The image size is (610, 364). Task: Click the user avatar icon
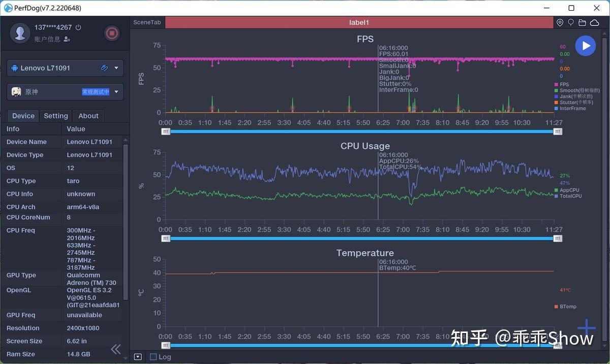pos(20,33)
